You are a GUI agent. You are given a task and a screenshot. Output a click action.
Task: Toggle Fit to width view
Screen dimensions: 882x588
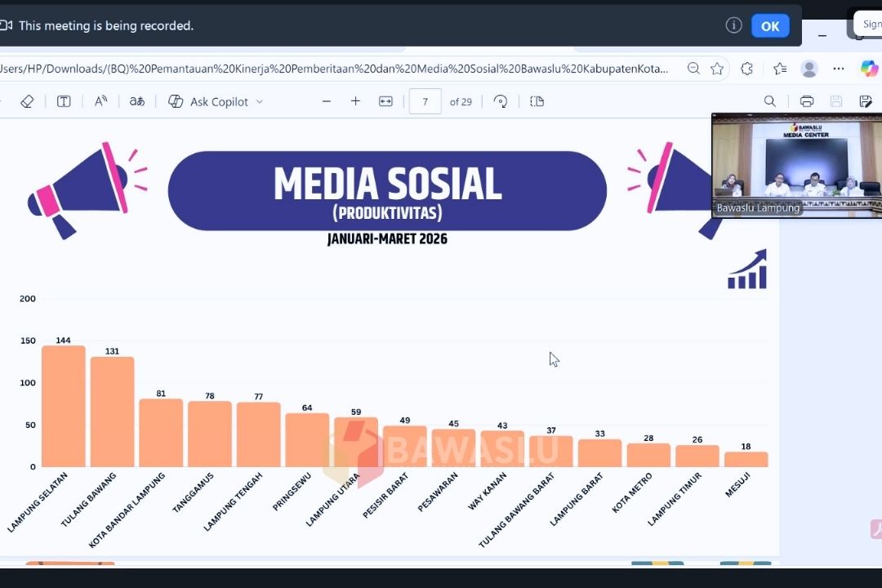(x=385, y=101)
